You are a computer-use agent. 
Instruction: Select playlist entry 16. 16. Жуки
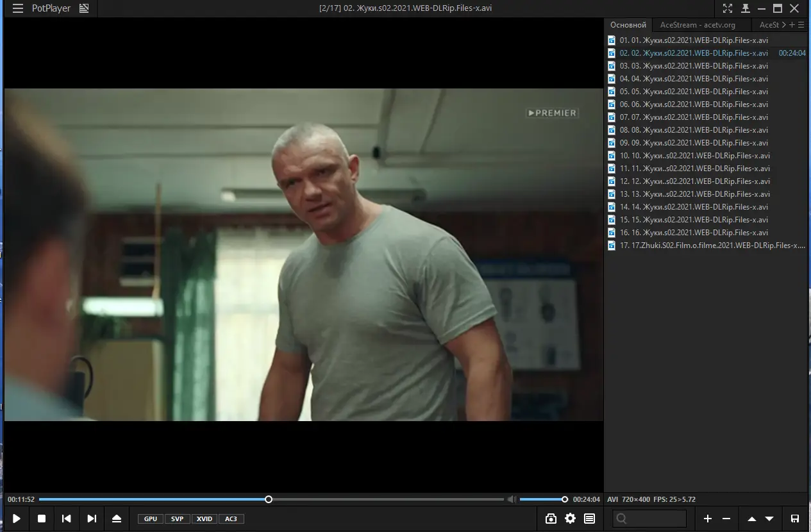pyautogui.click(x=706, y=233)
